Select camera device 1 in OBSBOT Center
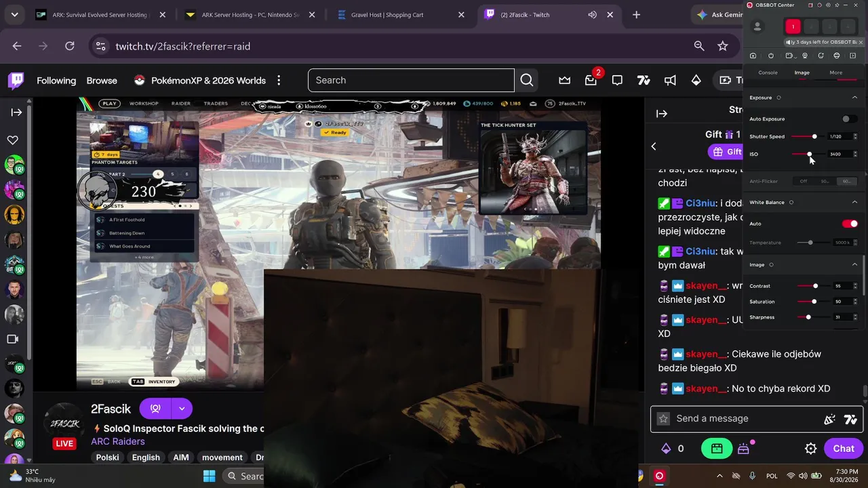 point(793,27)
